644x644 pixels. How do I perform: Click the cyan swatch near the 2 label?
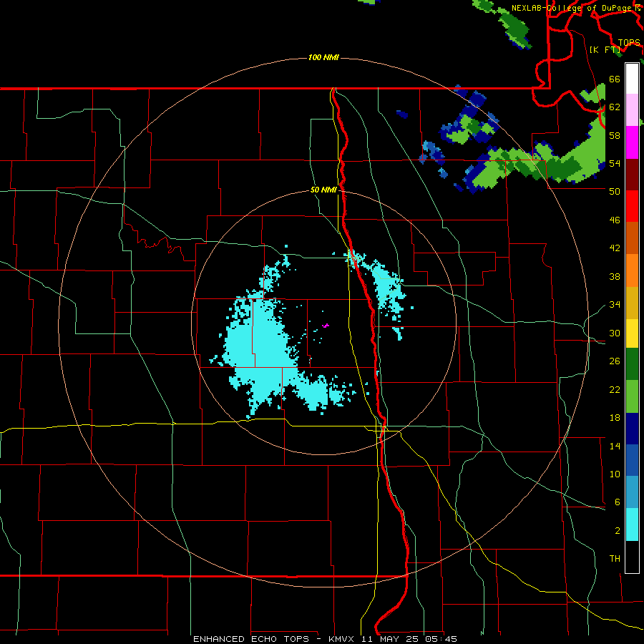click(632, 525)
